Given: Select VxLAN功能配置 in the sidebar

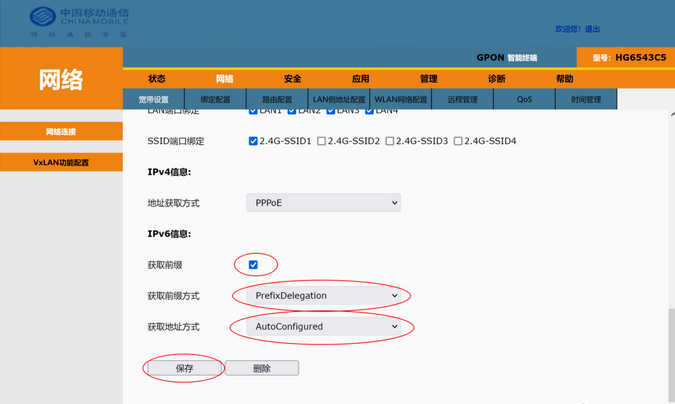Looking at the screenshot, I should [61, 162].
